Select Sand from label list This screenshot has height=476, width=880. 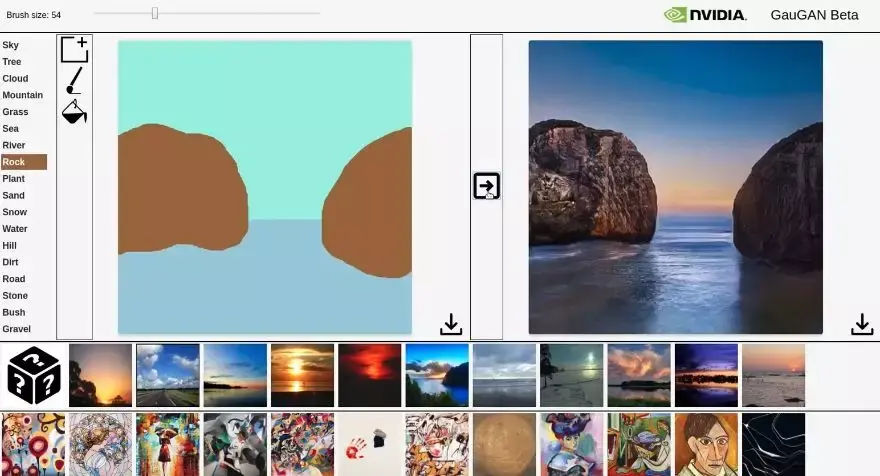click(13, 195)
